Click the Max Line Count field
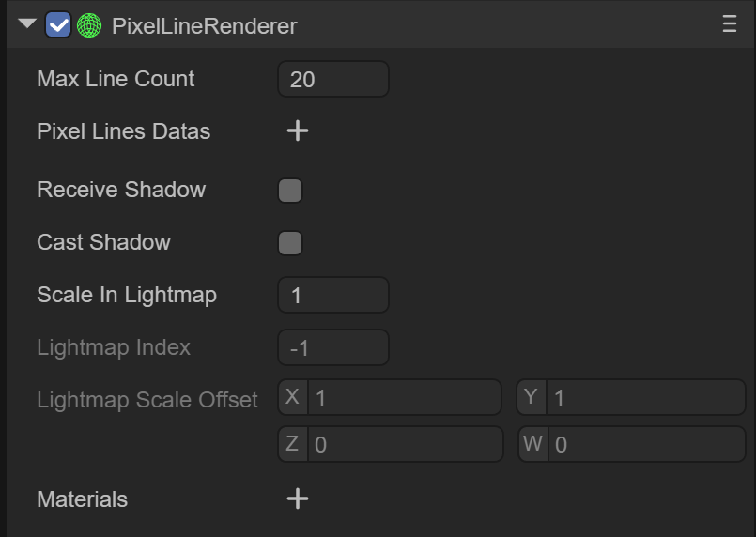The width and height of the screenshot is (756, 537). pyautogui.click(x=333, y=79)
